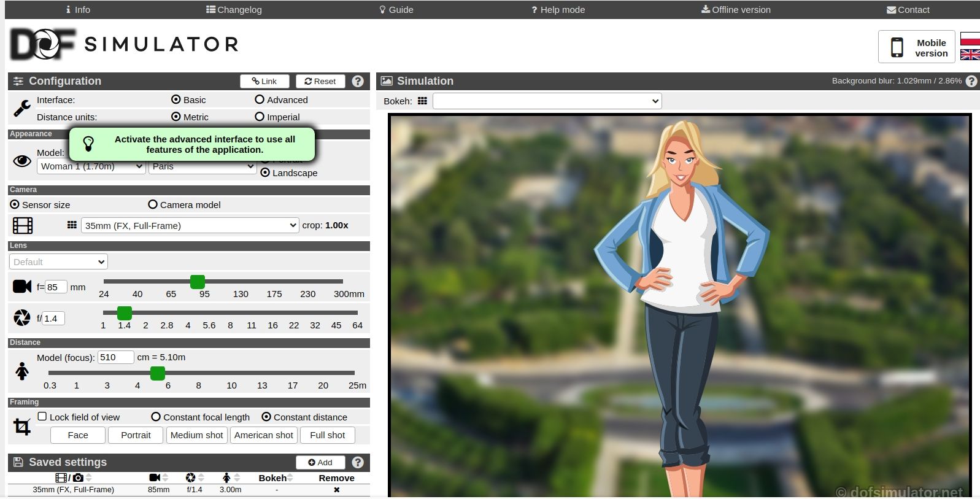
Task: Click the aperture slider green handle
Action: click(x=125, y=313)
